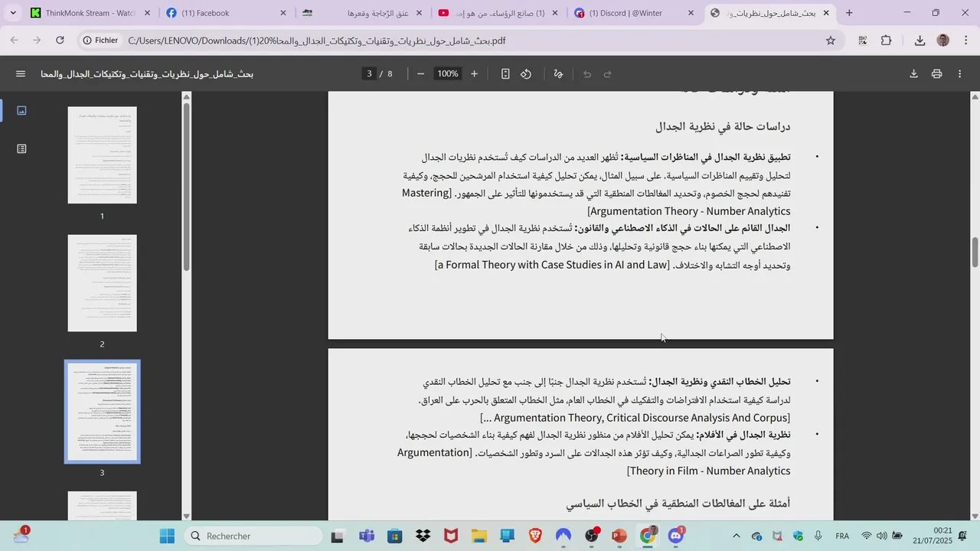Click the Fichier site info chip
The image size is (980, 551).
click(x=101, y=41)
